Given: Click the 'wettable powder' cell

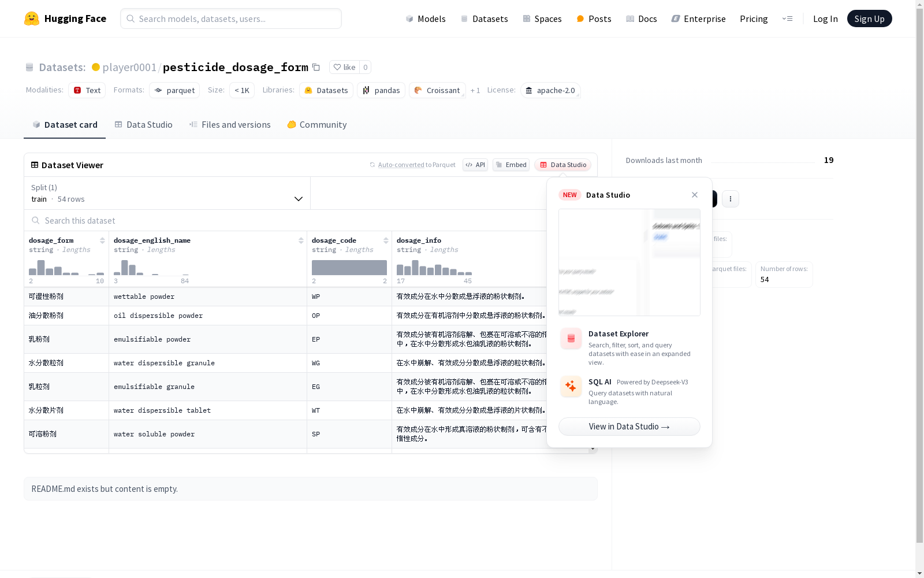Looking at the screenshot, I should point(208,297).
